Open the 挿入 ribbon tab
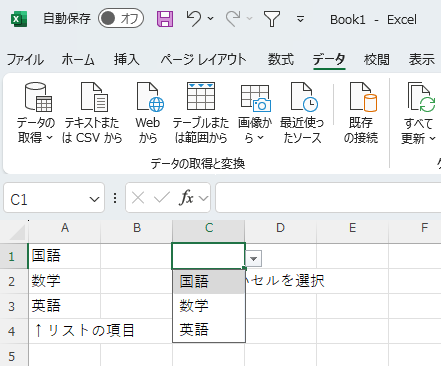 [x=127, y=60]
